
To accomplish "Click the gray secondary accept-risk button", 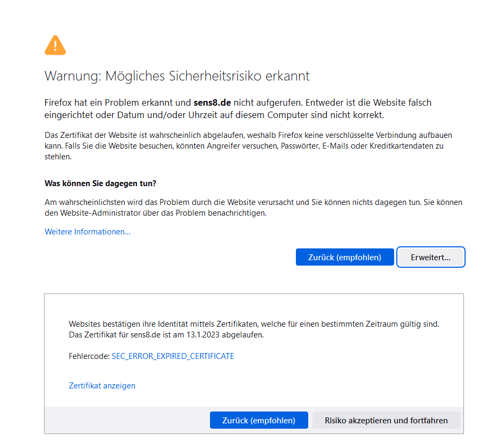I will click(x=386, y=420).
